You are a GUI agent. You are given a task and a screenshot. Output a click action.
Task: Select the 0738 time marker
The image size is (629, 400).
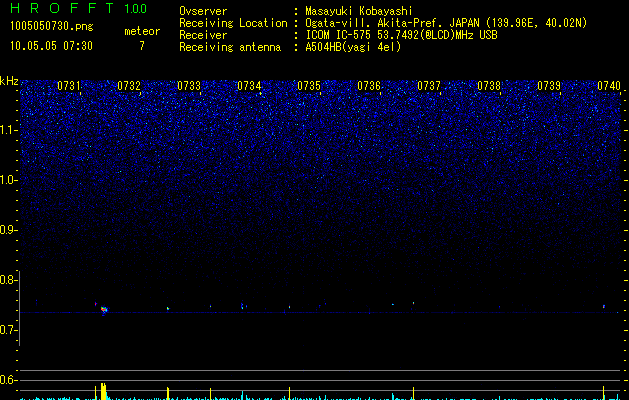point(489,86)
